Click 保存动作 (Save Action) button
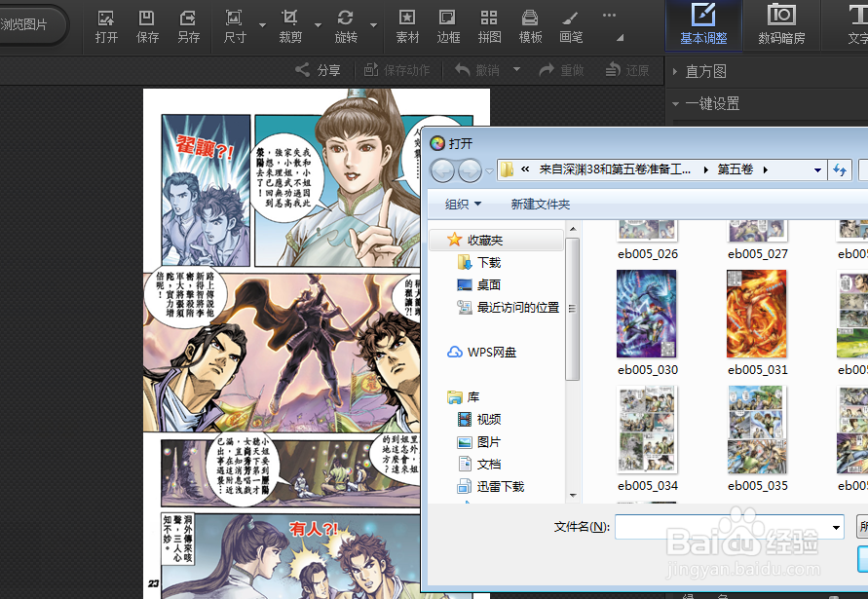Image resolution: width=868 pixels, height=599 pixels. pyautogui.click(x=396, y=70)
